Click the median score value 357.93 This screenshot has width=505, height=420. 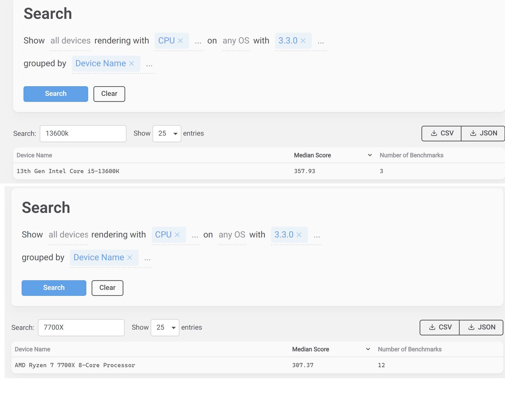click(x=304, y=171)
